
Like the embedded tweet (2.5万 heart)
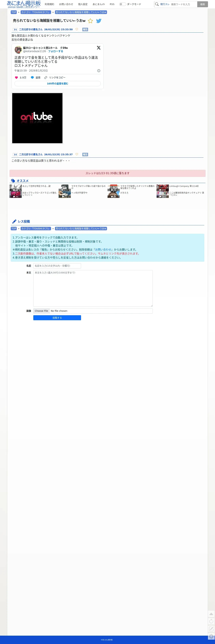pyautogui.click(x=21, y=78)
